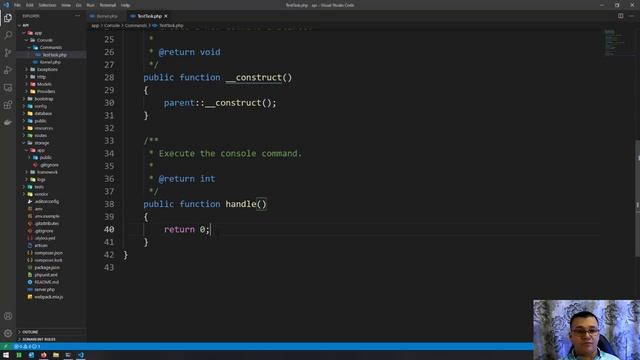Open the editor more actions ellipsis
This screenshot has height=360, width=640.
(x=631, y=16)
